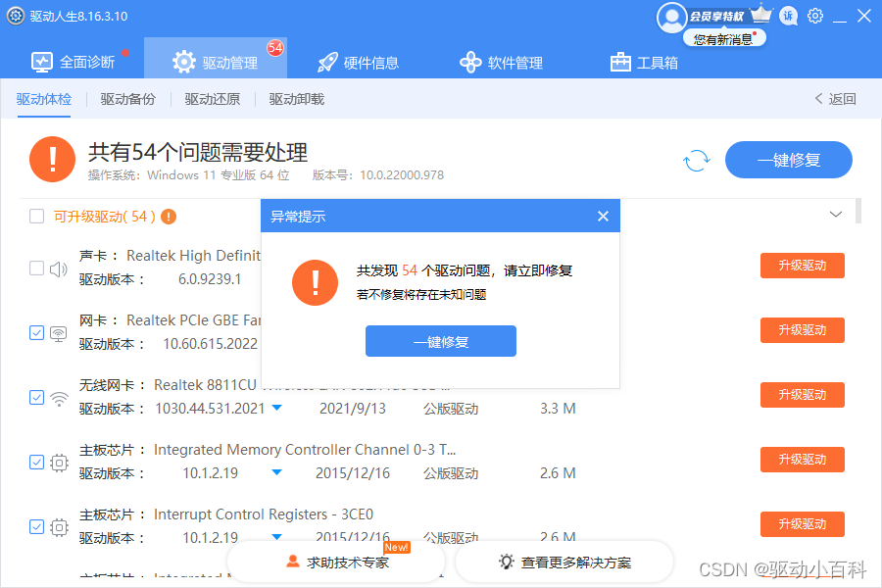Click the 一键修复 button in the dialog
The image size is (882, 588).
[x=440, y=341]
